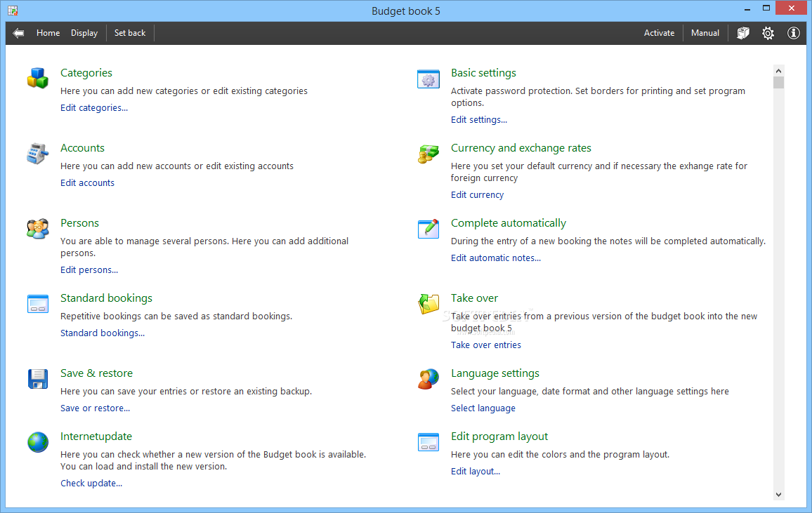Open the Manual from toolbar
The image size is (812, 513).
click(x=705, y=33)
